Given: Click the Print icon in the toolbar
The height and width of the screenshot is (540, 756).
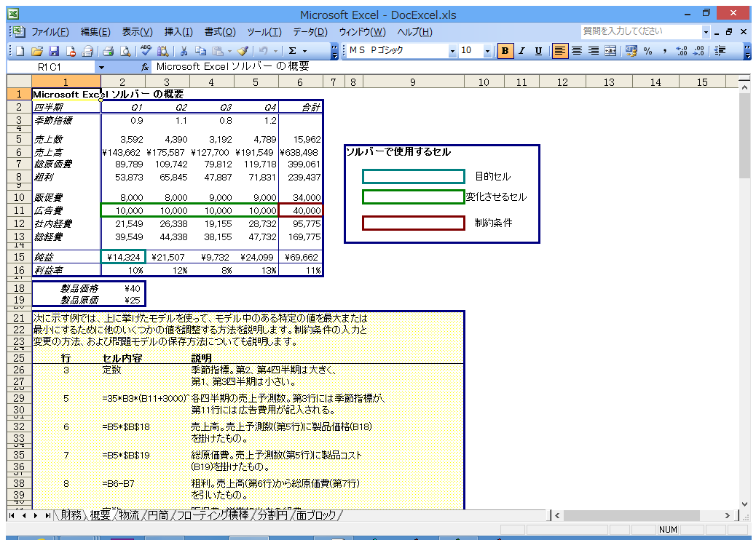Looking at the screenshot, I should [x=108, y=51].
